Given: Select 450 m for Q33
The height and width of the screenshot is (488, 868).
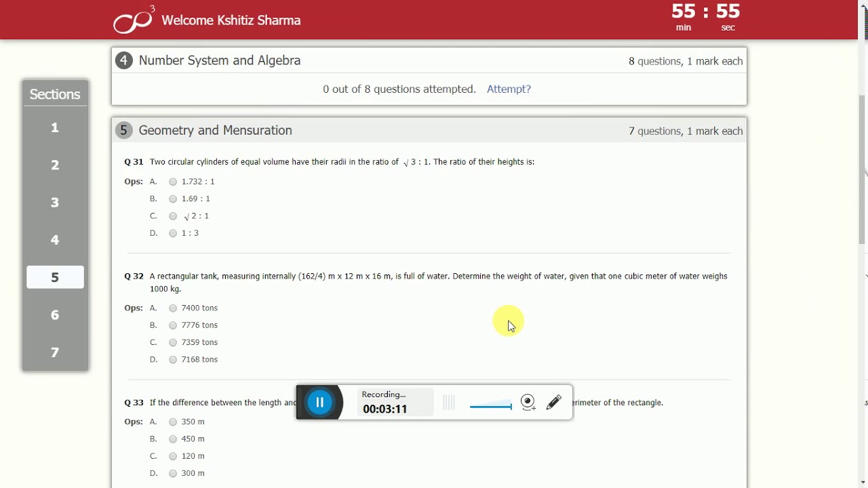Looking at the screenshot, I should pos(173,439).
